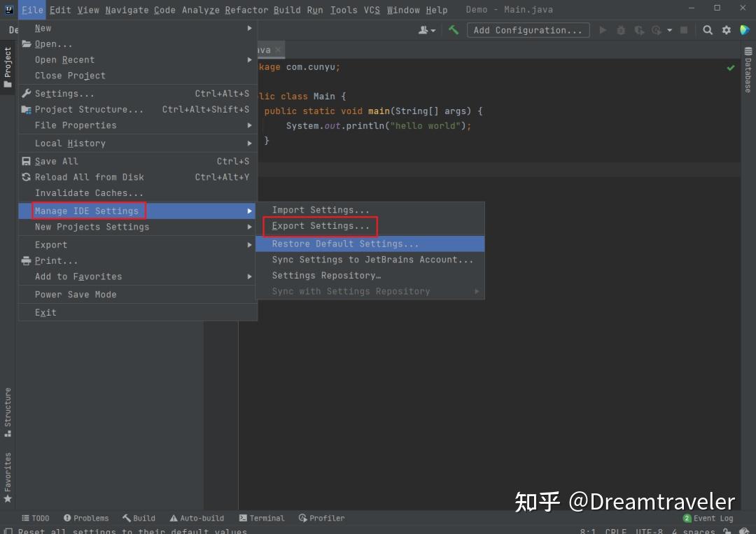756x534 pixels.
Task: Choose Reload All from Disk
Action: tap(137, 177)
